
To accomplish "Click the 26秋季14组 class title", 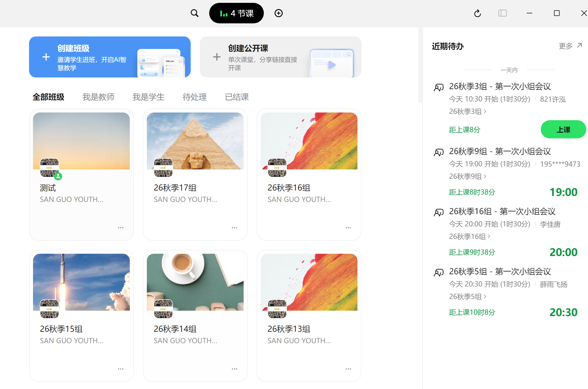I will click(x=175, y=329).
